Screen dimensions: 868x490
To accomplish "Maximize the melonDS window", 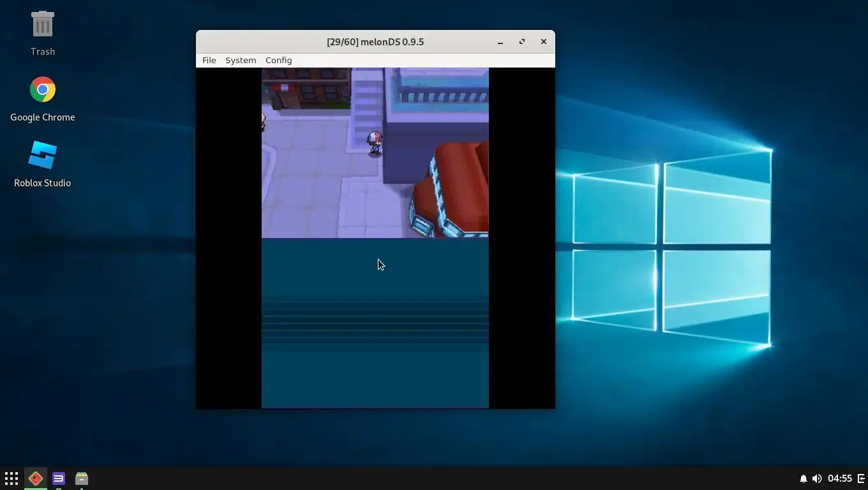I will pos(522,42).
